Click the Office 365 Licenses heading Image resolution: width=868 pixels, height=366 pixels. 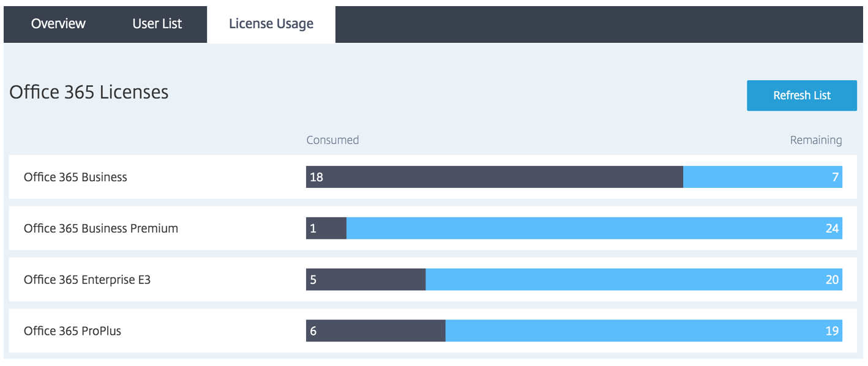click(x=89, y=92)
